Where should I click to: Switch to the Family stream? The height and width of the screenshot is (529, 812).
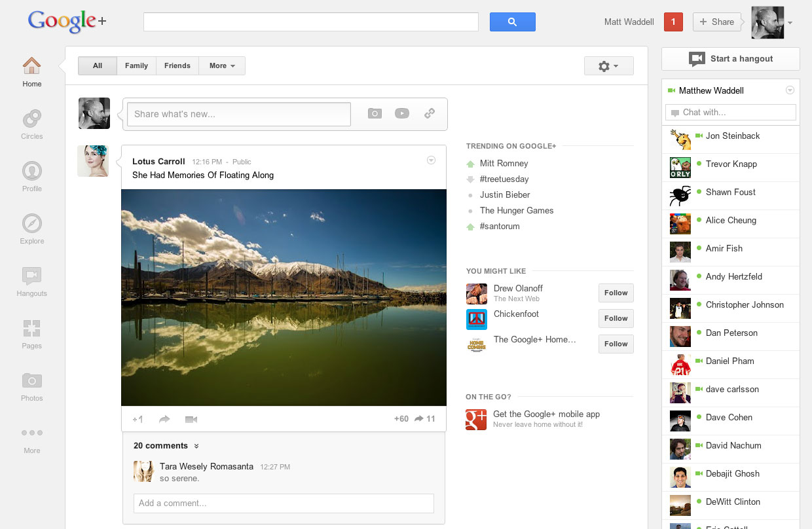[x=136, y=65]
